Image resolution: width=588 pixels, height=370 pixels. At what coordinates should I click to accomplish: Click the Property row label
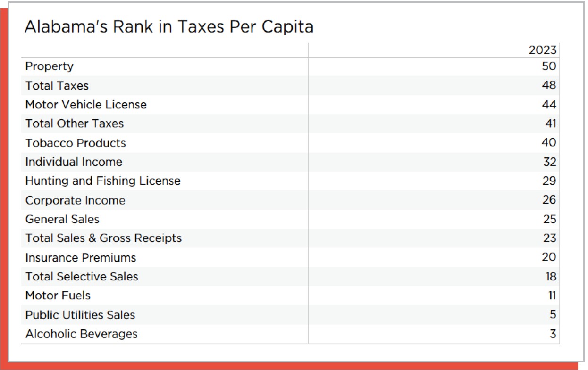point(50,66)
